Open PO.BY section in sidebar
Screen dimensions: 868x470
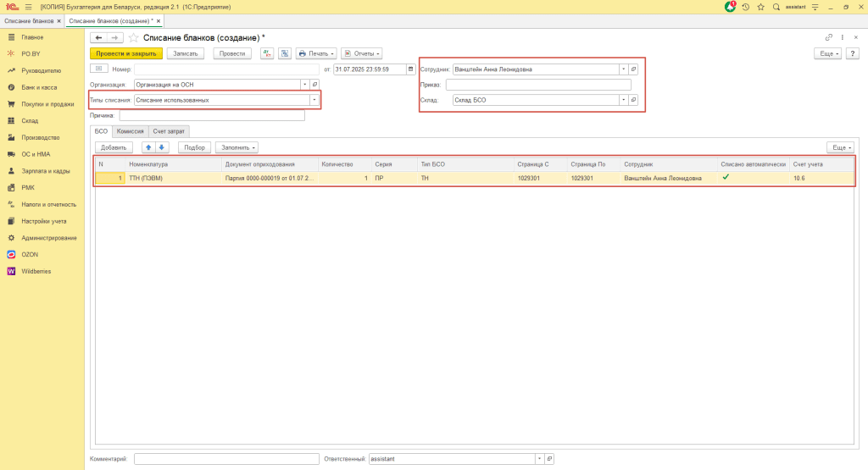(31, 54)
